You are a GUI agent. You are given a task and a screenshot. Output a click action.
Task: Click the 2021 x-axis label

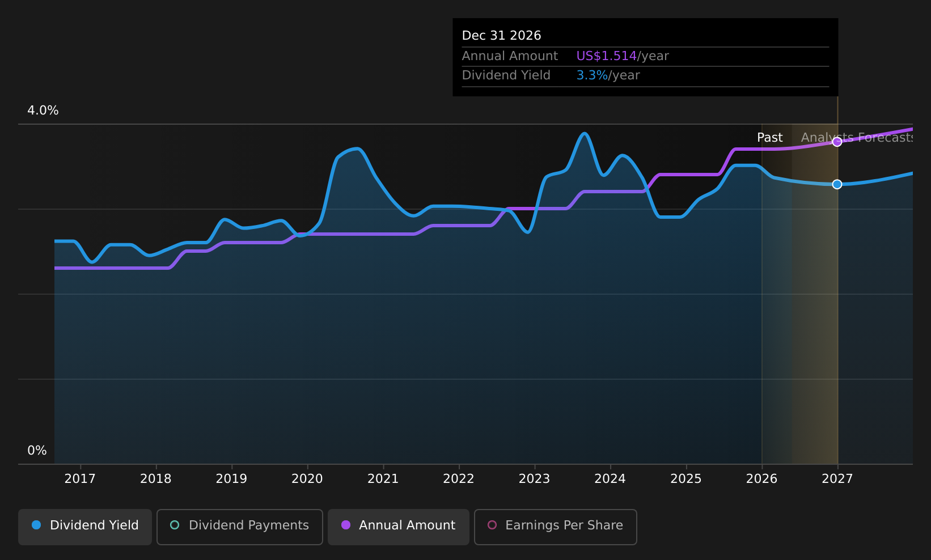(383, 479)
